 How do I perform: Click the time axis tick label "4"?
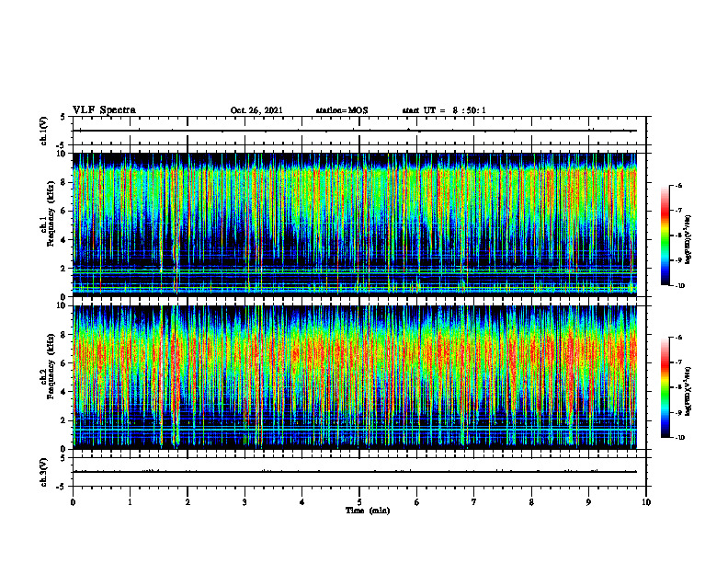pyautogui.click(x=302, y=502)
